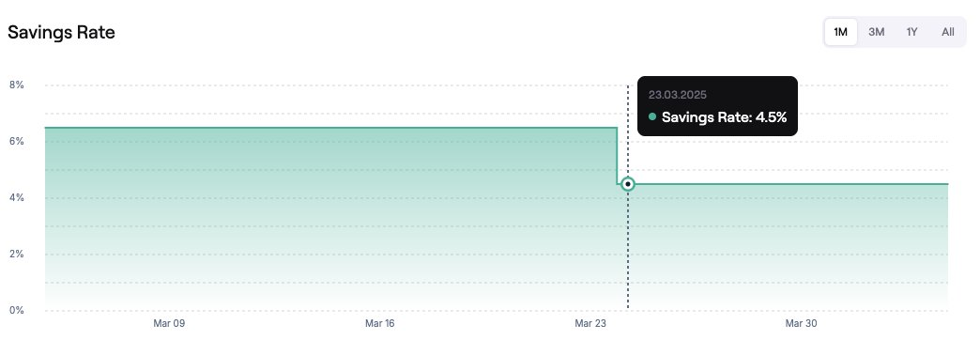
Task: Click the Savings Rate chart heading
Action: click(61, 33)
